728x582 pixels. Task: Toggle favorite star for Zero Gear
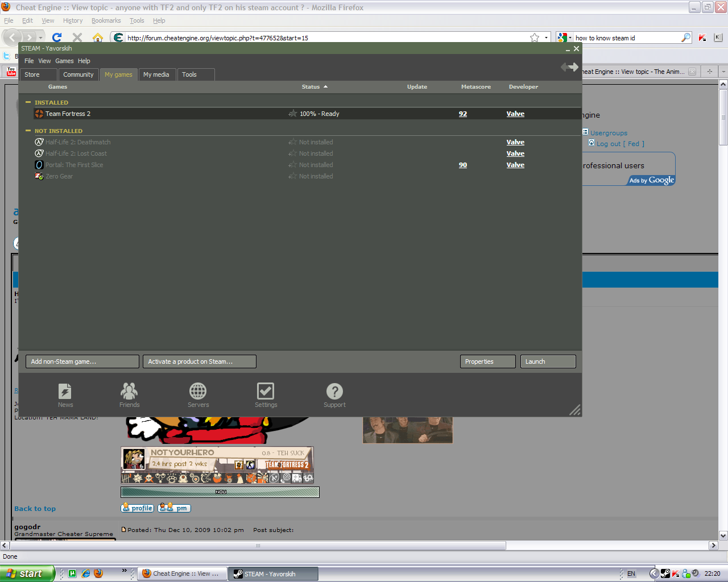pyautogui.click(x=293, y=176)
